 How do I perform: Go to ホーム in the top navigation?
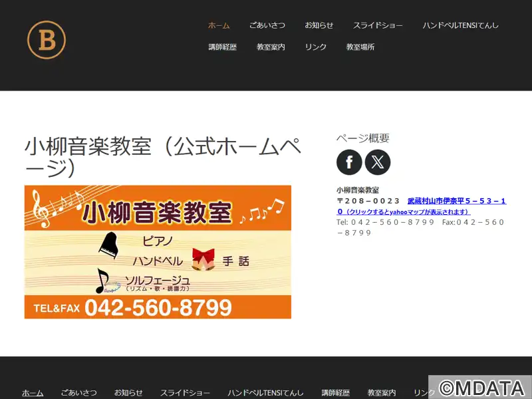pyautogui.click(x=219, y=25)
